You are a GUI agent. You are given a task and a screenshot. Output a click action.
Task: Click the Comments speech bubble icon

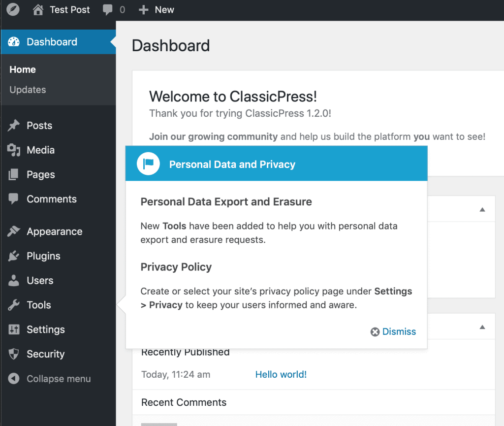click(13, 198)
